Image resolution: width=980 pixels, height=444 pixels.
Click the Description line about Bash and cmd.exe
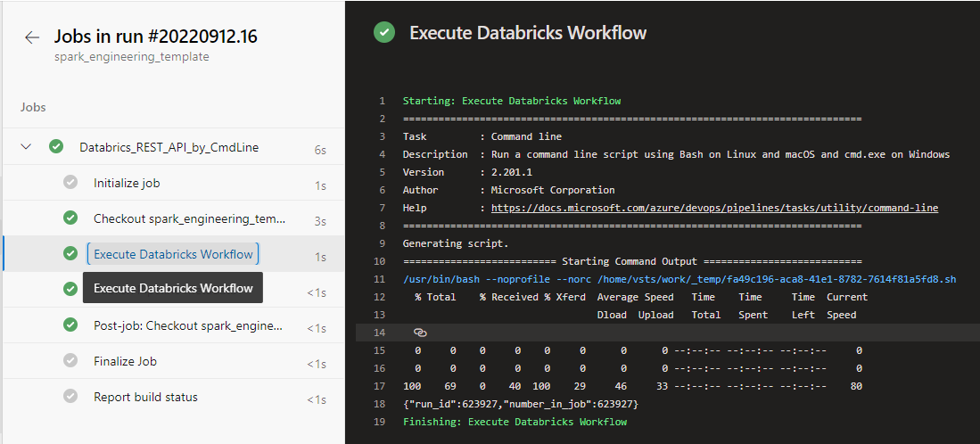(x=676, y=154)
